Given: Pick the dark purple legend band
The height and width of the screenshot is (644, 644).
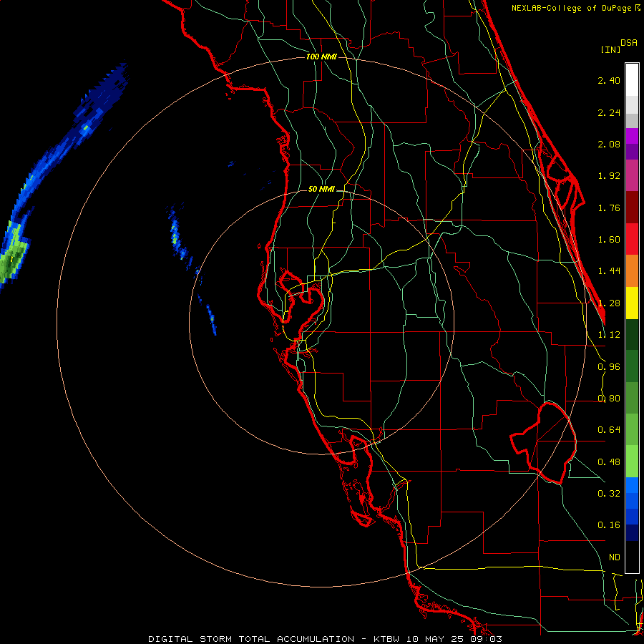Looking at the screenshot, I should point(632,152).
